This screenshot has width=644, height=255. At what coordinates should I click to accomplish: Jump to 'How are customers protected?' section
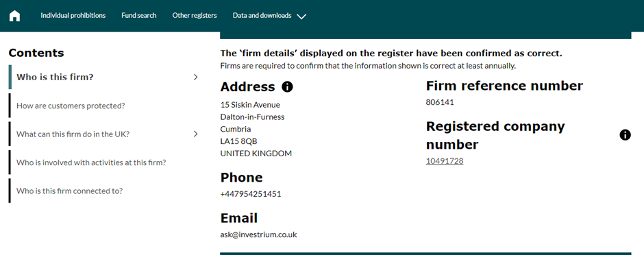pyautogui.click(x=71, y=106)
